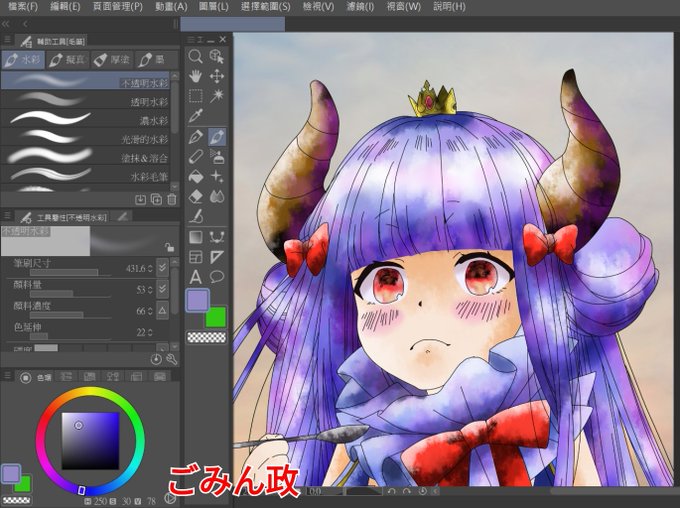
Task: Select the Eraser tool
Action: (x=195, y=197)
